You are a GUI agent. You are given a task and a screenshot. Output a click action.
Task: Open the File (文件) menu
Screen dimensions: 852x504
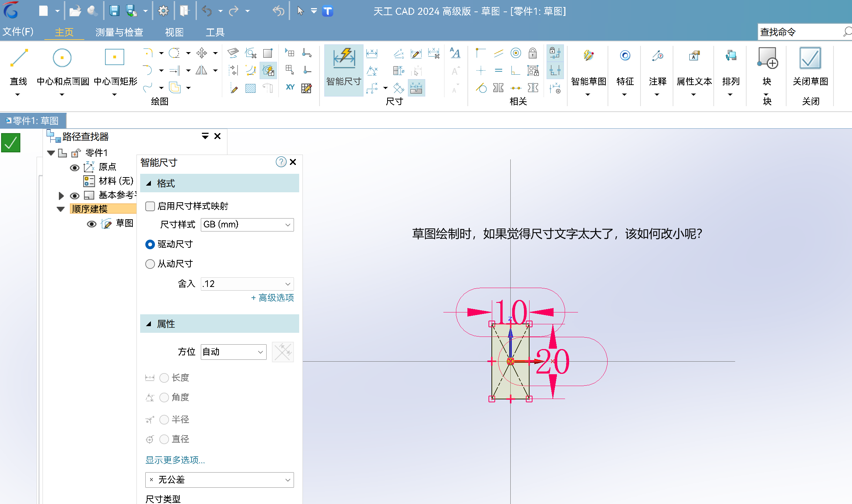[x=18, y=32]
